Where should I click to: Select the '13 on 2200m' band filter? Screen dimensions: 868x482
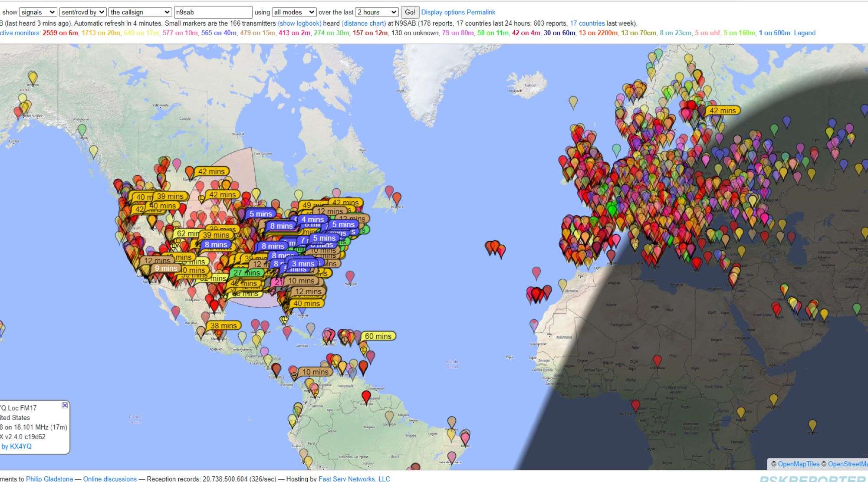pyautogui.click(x=598, y=33)
